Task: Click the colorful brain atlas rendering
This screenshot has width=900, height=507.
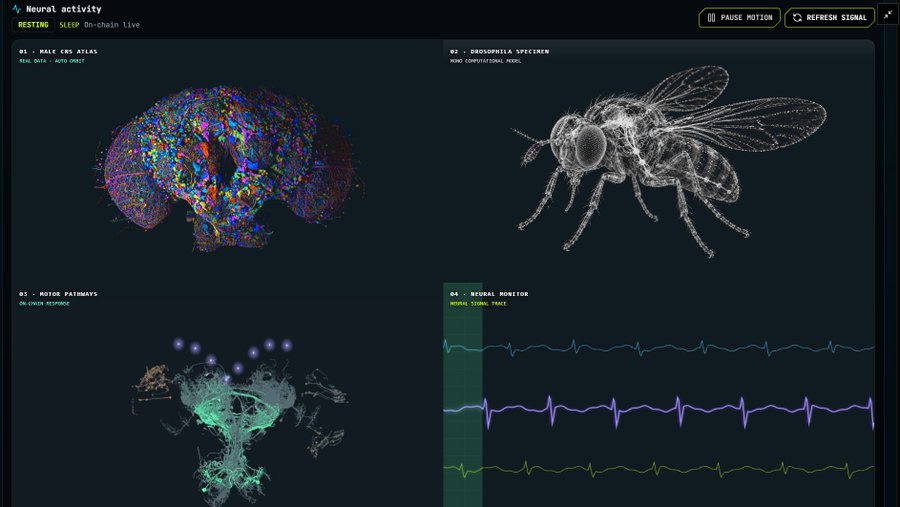Action: (228, 168)
